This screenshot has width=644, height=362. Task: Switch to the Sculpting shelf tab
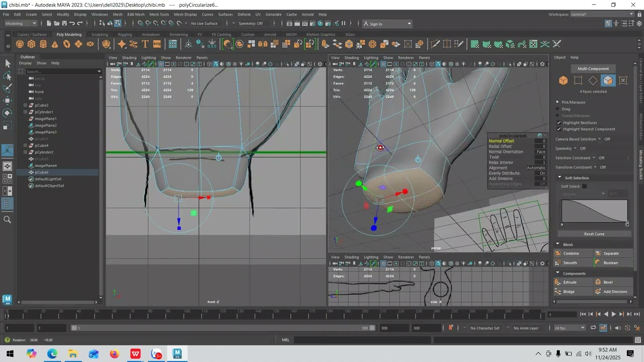(99, 35)
